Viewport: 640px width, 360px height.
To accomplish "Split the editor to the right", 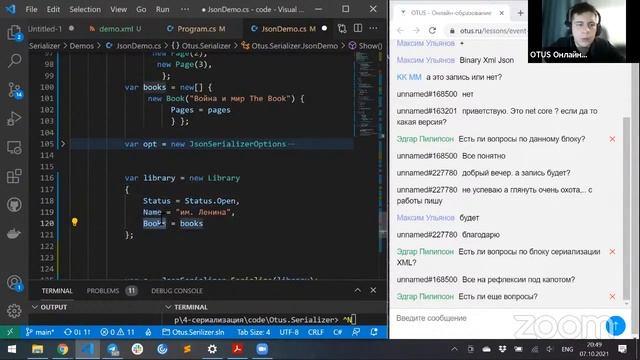I will click(358, 28).
